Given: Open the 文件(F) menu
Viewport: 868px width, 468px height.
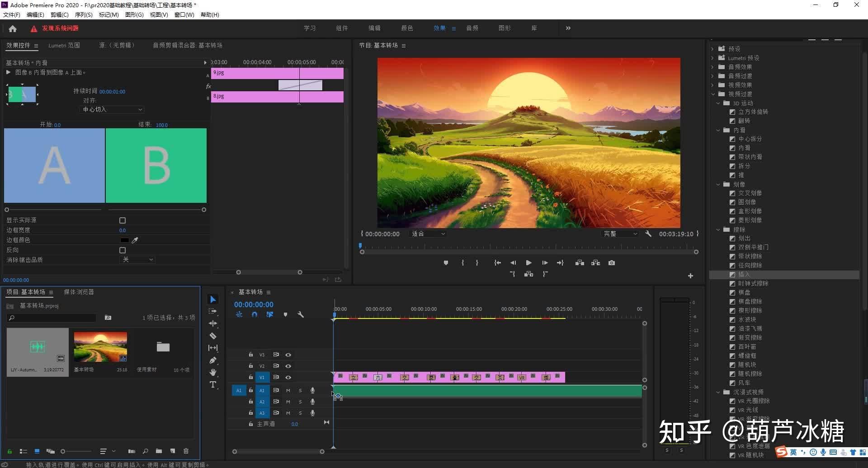Looking at the screenshot, I should click(x=12, y=15).
